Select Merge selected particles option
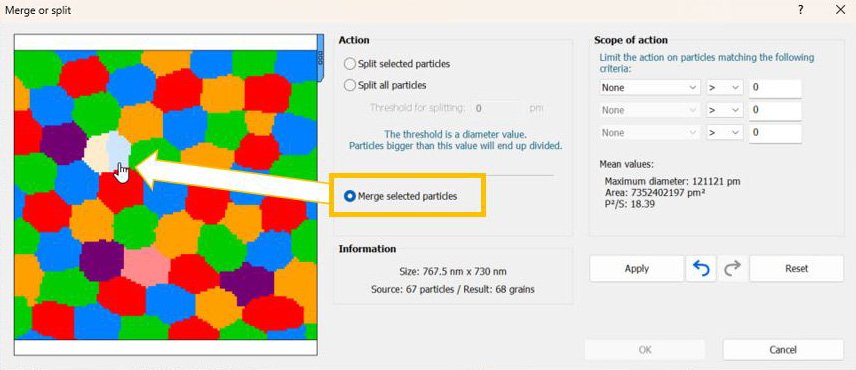 pyautogui.click(x=401, y=196)
